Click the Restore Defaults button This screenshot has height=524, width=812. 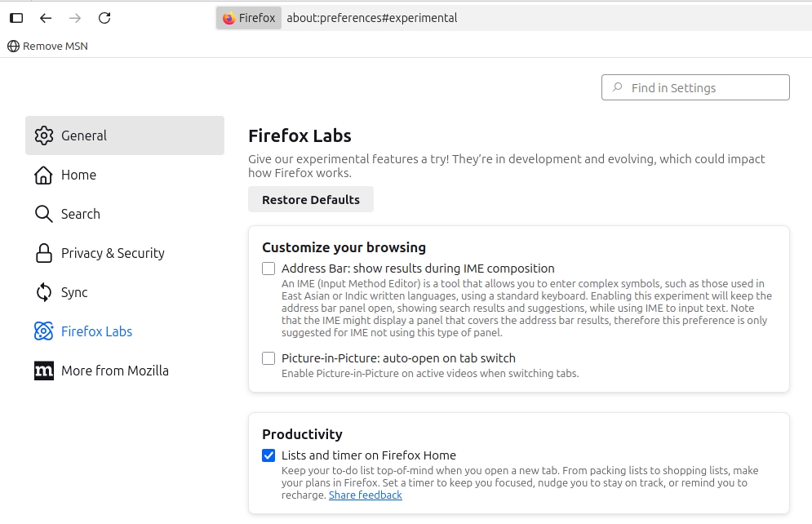click(x=310, y=199)
